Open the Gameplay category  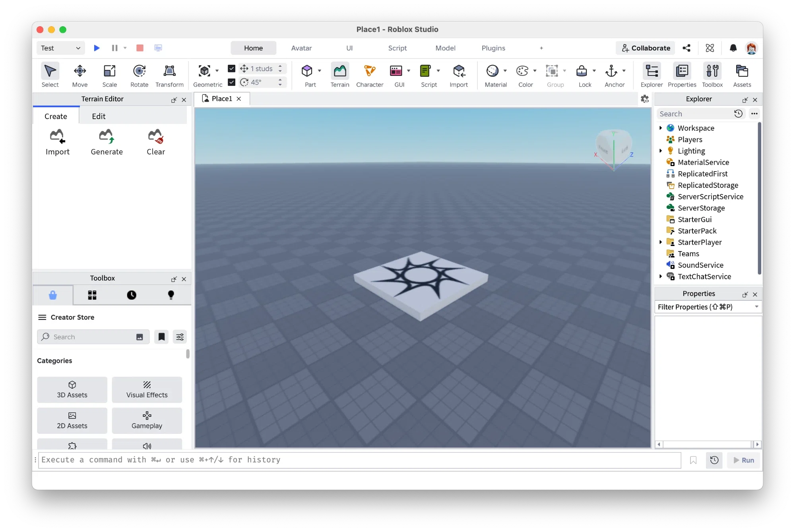(x=147, y=420)
